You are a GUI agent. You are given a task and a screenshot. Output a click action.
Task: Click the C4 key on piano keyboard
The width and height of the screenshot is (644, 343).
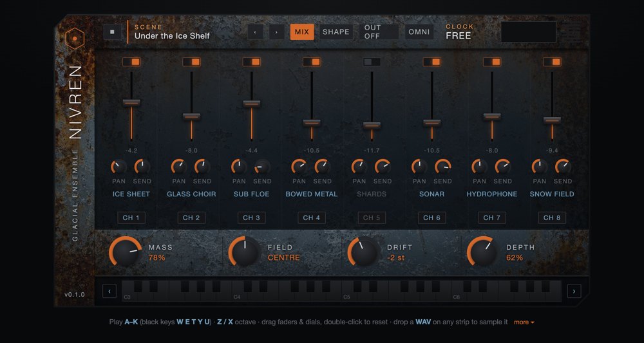239,292
